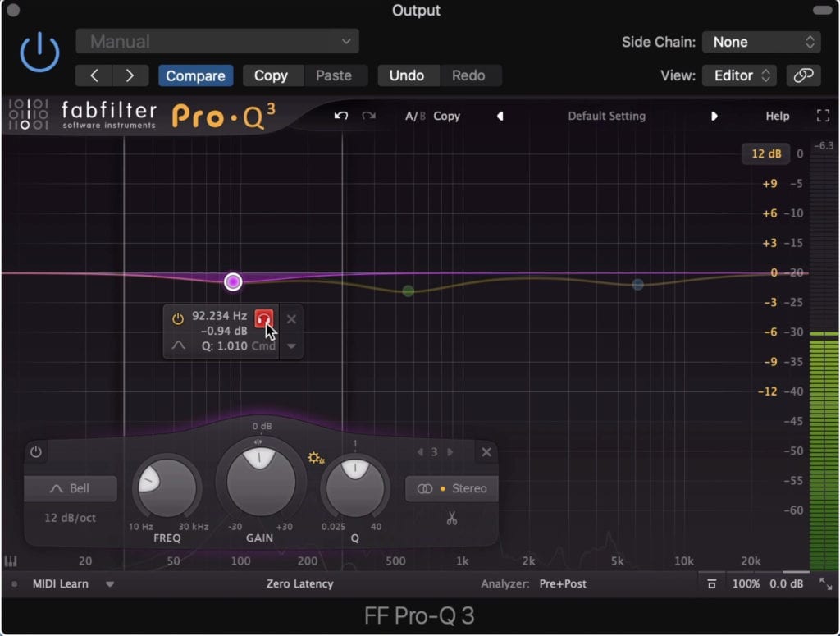Select the previous band arrow
The image size is (840, 636).
(x=420, y=452)
